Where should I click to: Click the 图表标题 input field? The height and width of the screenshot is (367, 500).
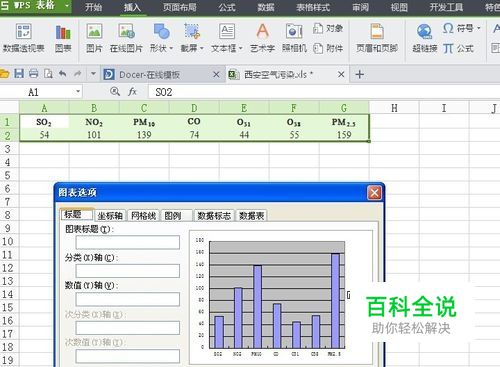128,242
